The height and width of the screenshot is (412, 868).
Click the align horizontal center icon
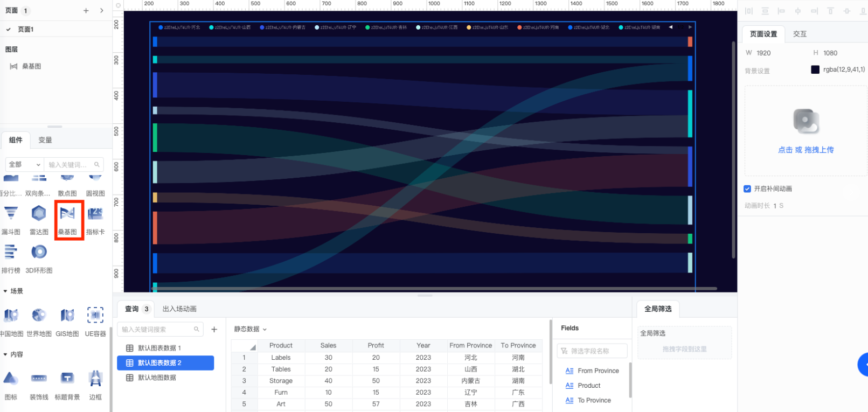click(798, 11)
